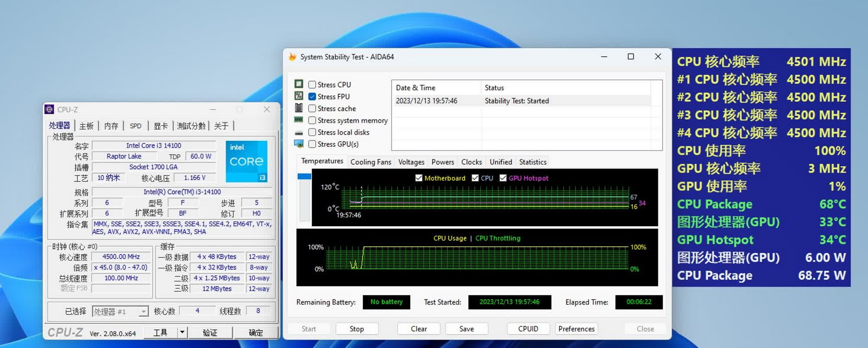Click the Status column header
The width and height of the screenshot is (868, 348).
[566, 88]
